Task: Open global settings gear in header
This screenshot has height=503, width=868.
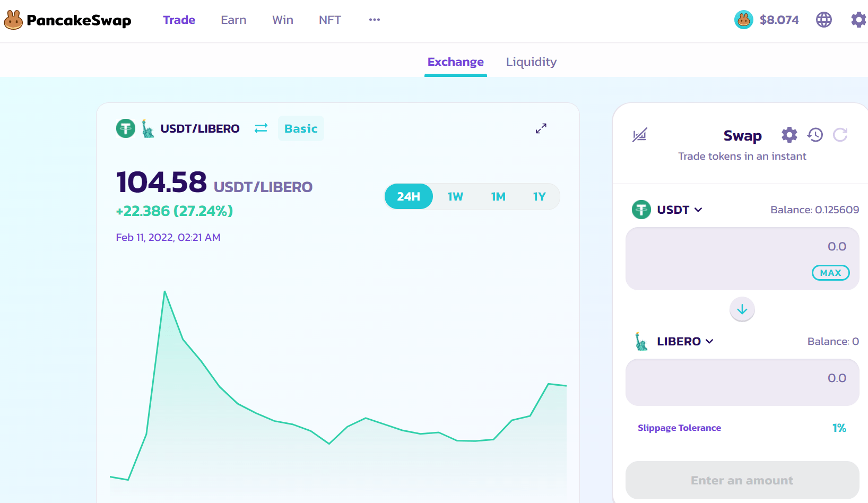Action: tap(858, 20)
